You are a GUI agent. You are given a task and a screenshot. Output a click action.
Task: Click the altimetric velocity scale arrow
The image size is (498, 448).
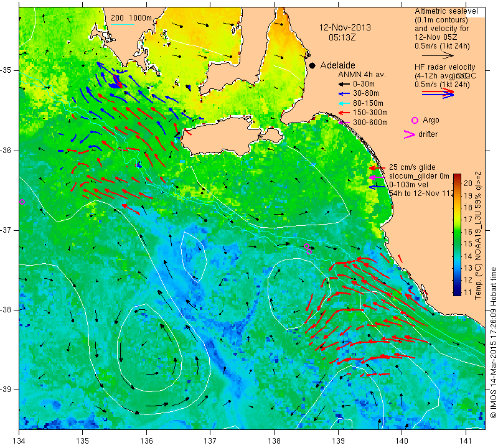438,55
